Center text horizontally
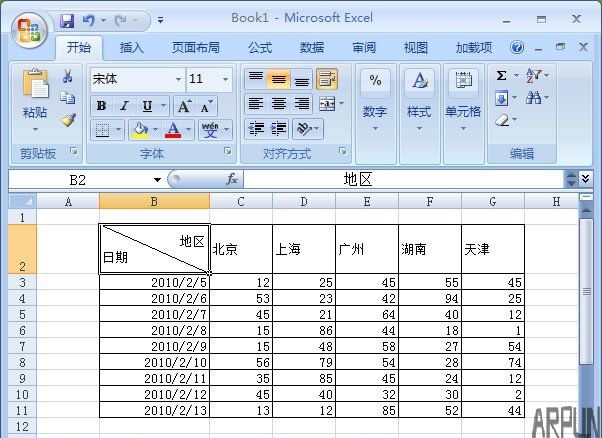Screen dimensions: 602x438 coord(279,104)
